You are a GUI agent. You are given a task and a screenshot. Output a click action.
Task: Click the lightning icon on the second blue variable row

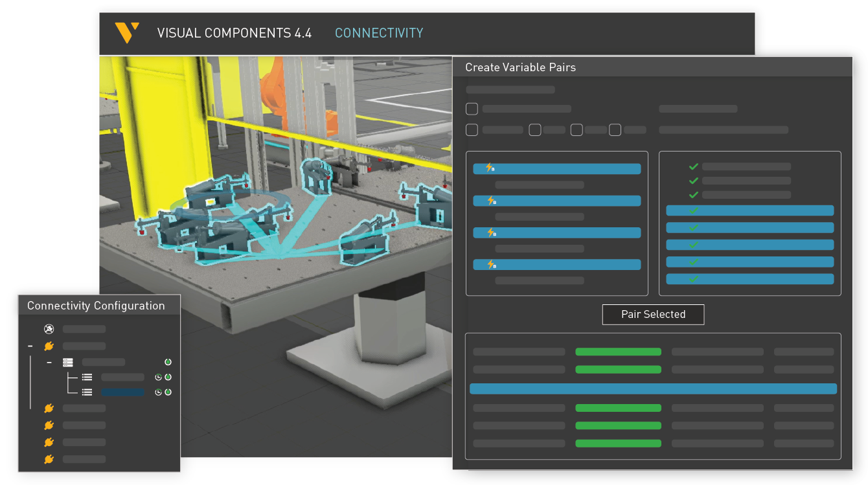pyautogui.click(x=490, y=201)
